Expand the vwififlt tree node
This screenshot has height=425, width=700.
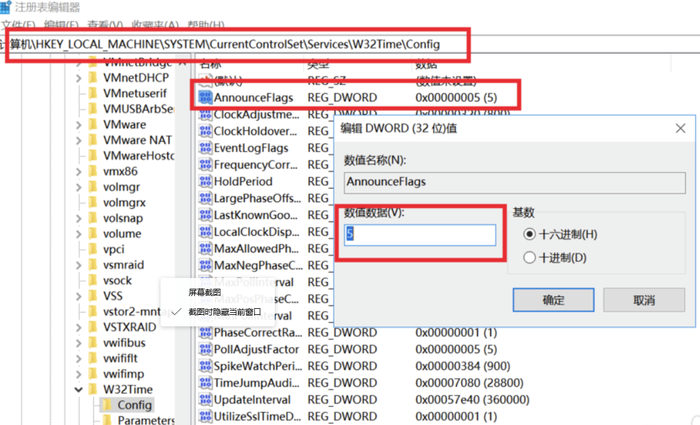point(79,359)
